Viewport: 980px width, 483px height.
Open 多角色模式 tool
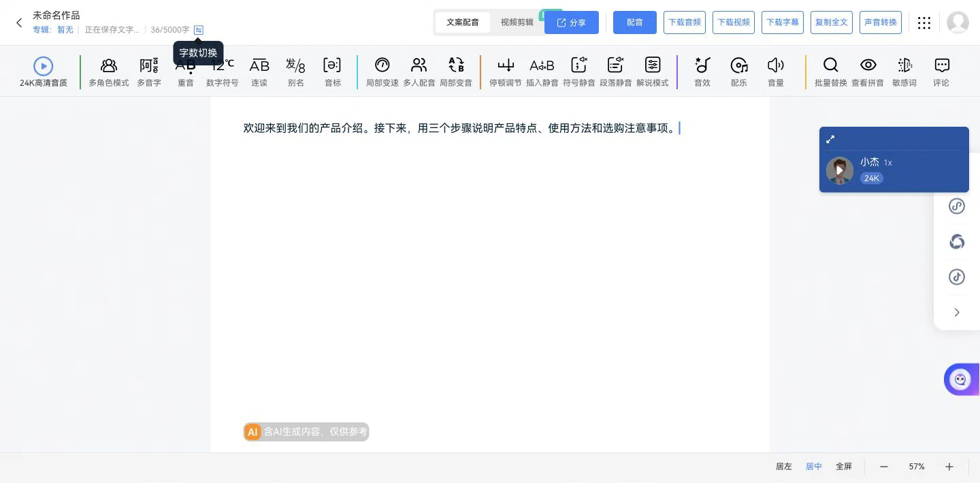point(109,72)
